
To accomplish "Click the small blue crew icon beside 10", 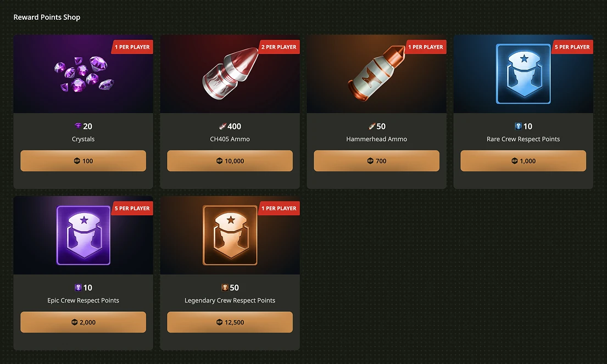I will pos(519,126).
